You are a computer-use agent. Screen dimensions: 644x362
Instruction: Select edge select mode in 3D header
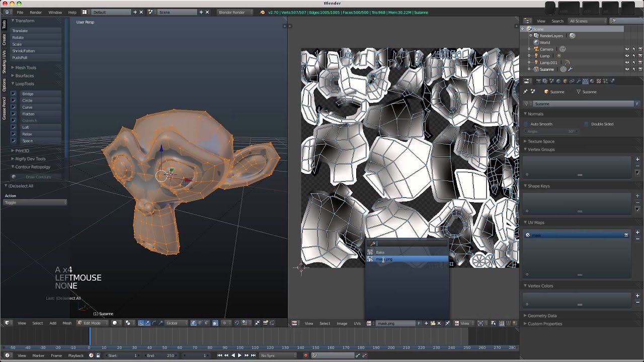[200, 323]
